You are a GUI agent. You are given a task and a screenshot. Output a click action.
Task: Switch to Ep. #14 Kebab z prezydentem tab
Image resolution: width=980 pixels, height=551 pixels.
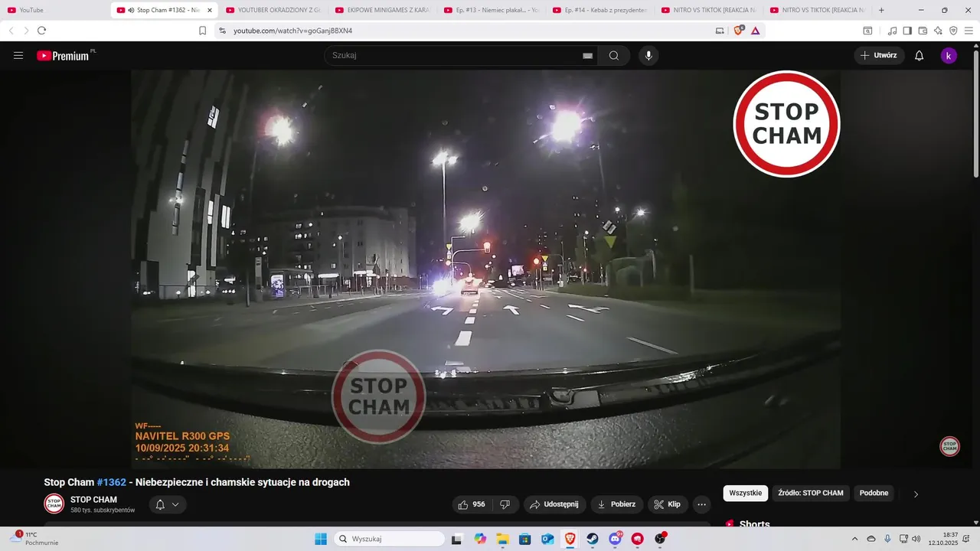[x=599, y=10]
